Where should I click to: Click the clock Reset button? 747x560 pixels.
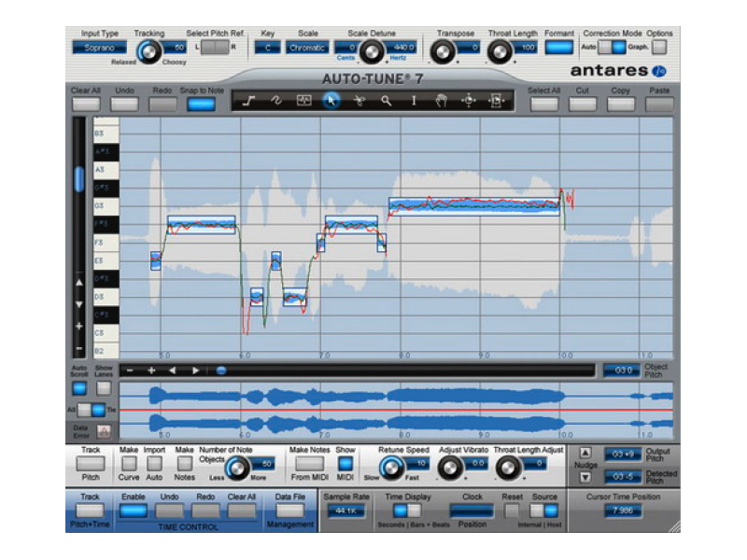tap(512, 511)
